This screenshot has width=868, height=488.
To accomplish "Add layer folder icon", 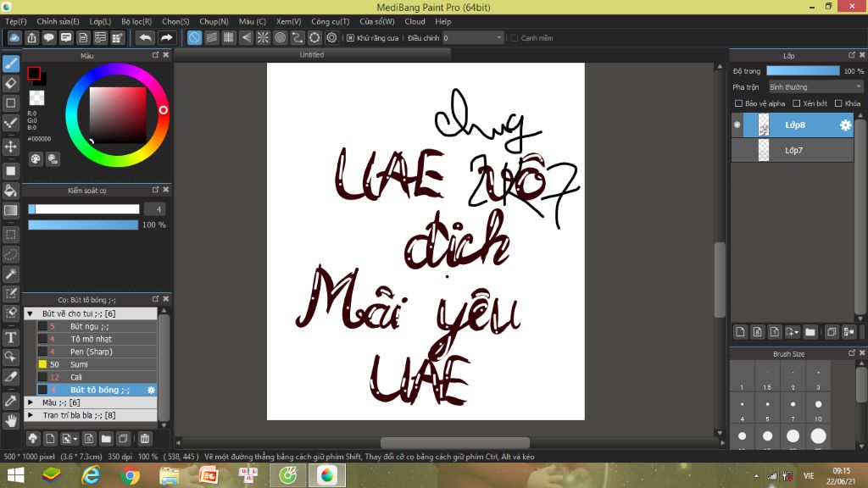I will point(810,332).
